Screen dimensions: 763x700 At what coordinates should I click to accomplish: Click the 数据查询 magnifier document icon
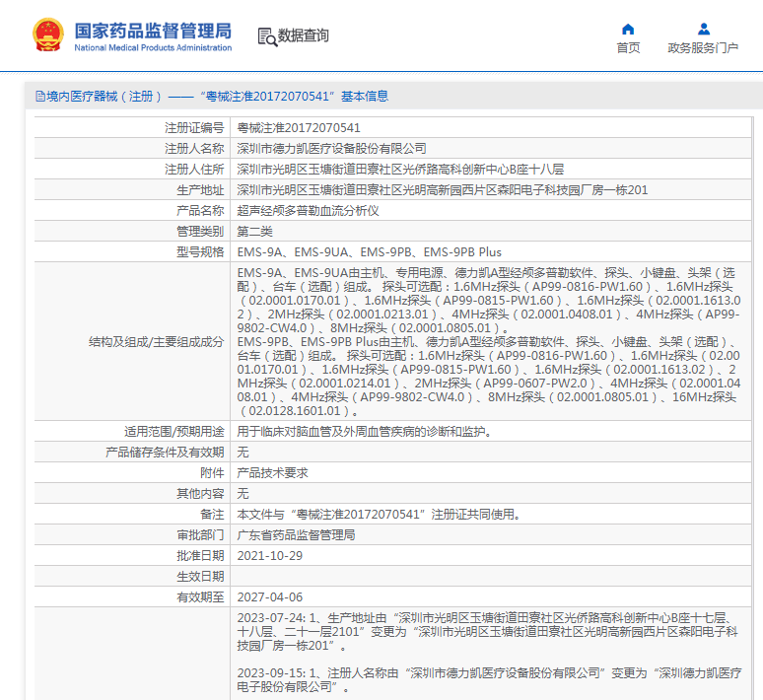pos(266,36)
